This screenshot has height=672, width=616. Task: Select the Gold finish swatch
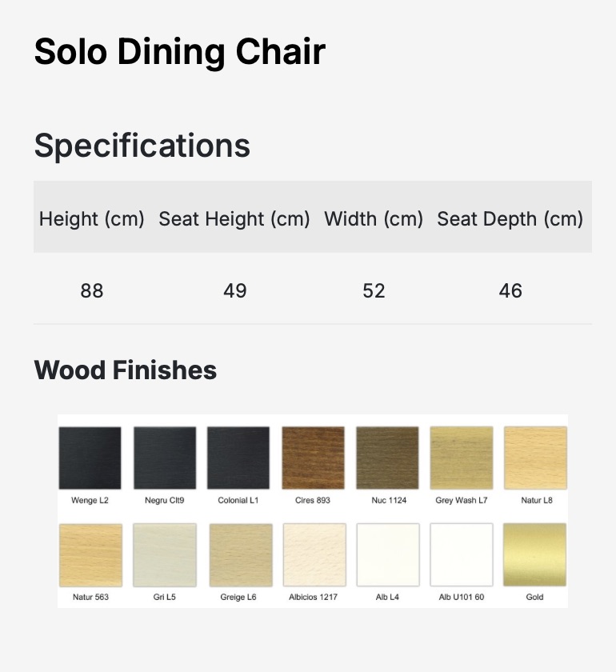534,555
